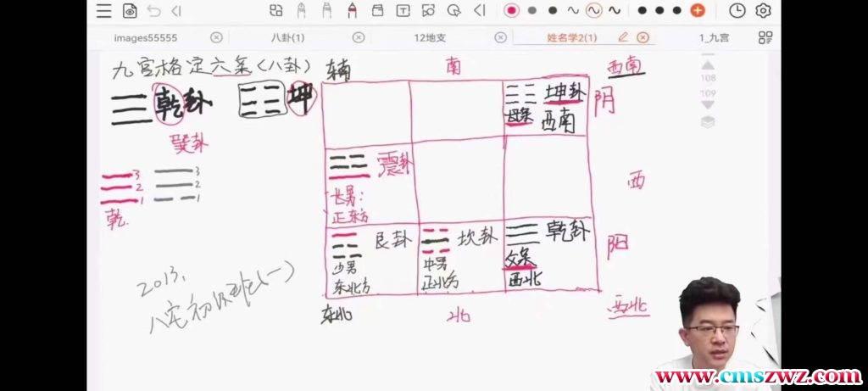Open the history clock icon
The image size is (868, 391).
click(x=737, y=11)
